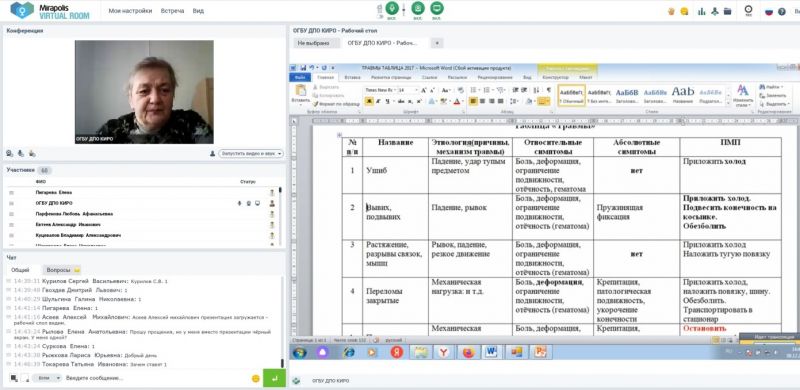Switch to the "Вопросы" chat tab
The image size is (800, 390).
(x=62, y=270)
